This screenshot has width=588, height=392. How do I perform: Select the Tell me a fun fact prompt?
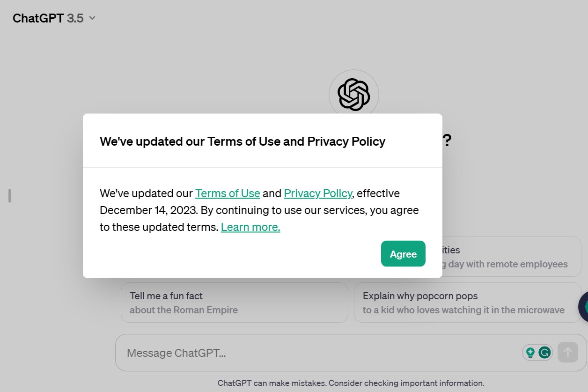[x=235, y=303]
